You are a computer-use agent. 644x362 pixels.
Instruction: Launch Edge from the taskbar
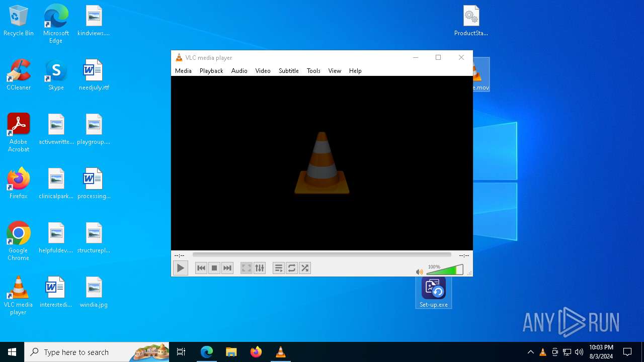coord(207,352)
